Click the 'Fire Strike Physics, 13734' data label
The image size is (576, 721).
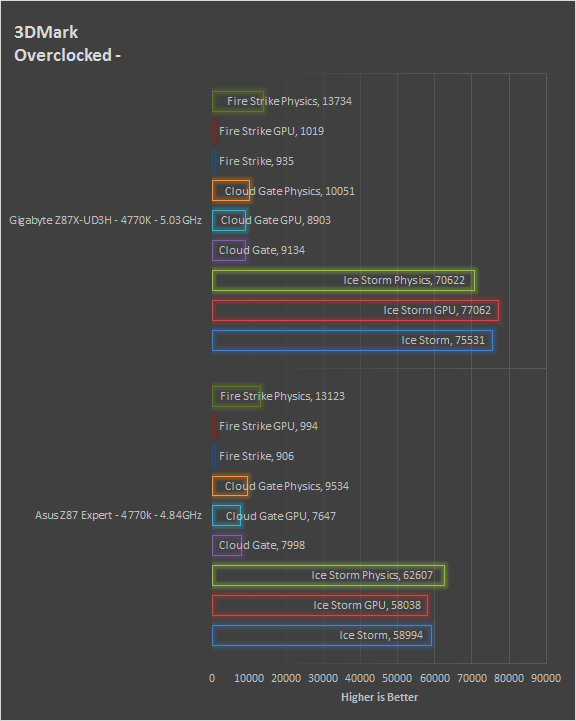pyautogui.click(x=289, y=101)
